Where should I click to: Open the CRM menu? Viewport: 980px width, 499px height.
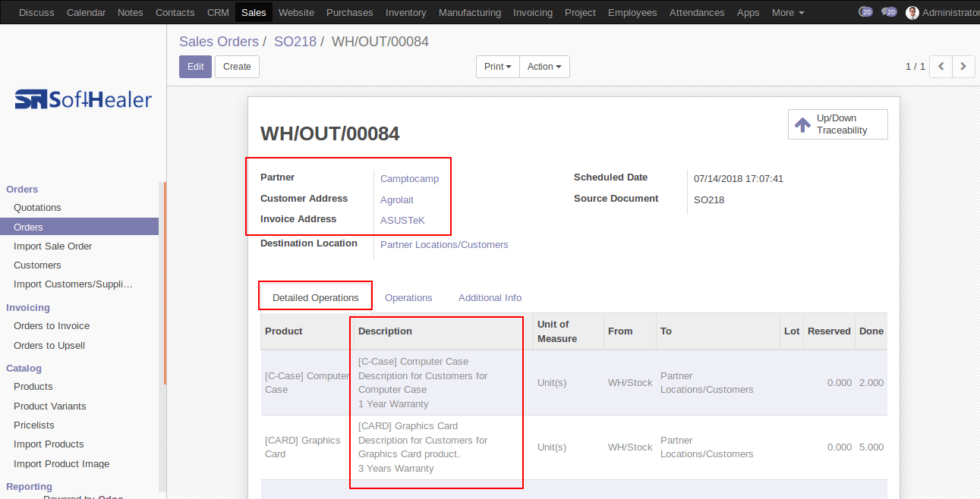[x=218, y=12]
